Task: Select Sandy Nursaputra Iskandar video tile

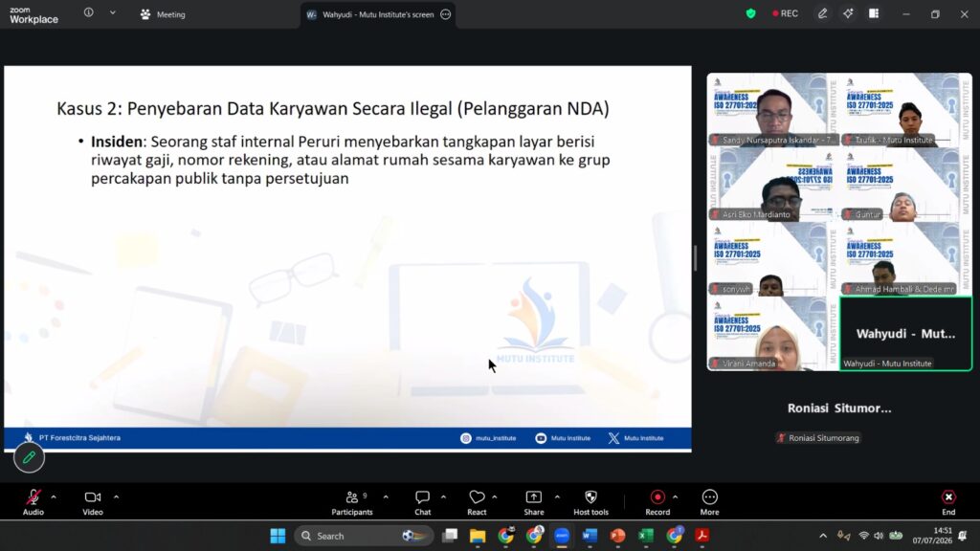Action: point(772,109)
